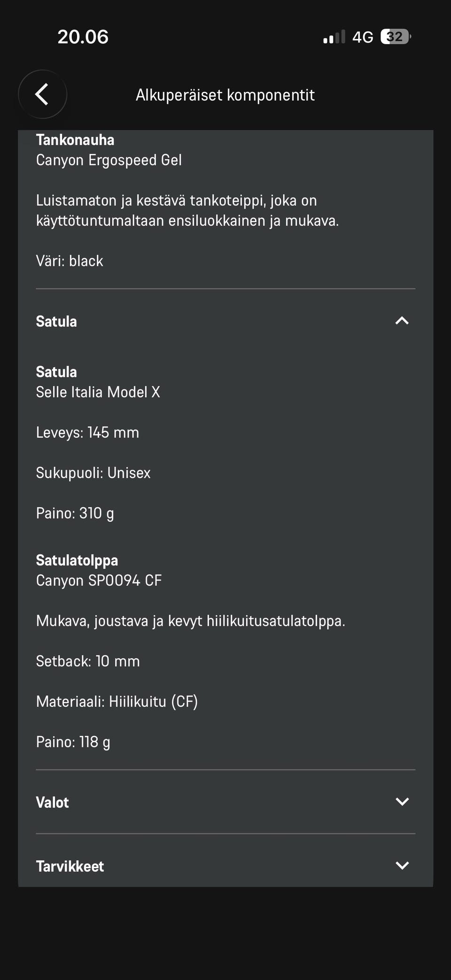Tap the Alkuperäiset komponentit page title

(x=225, y=95)
